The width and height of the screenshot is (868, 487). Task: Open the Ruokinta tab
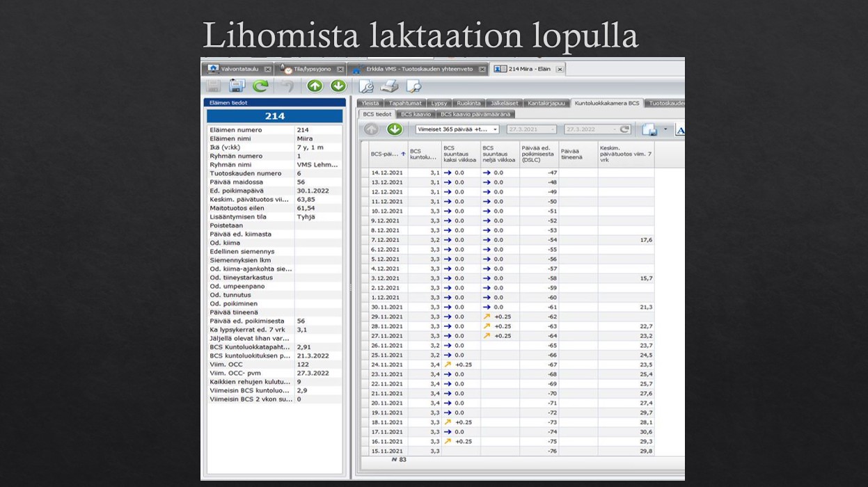pos(468,103)
